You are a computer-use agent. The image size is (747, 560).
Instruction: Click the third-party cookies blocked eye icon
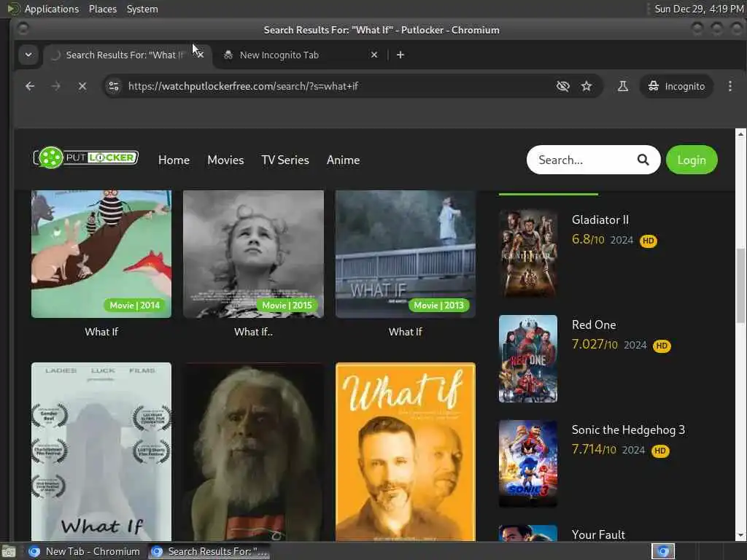tap(563, 86)
